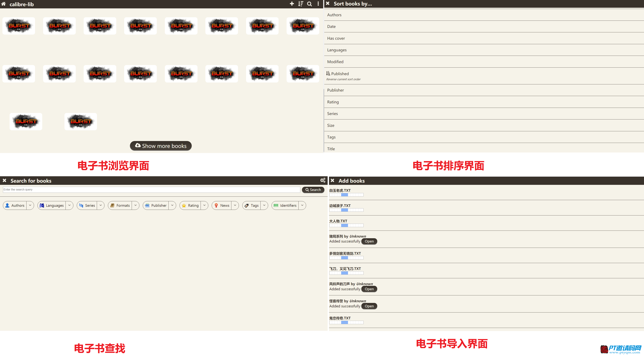This screenshot has height=357, width=644.
Task: Expand the Identifiers filter dropdown arrow
Action: point(302,205)
